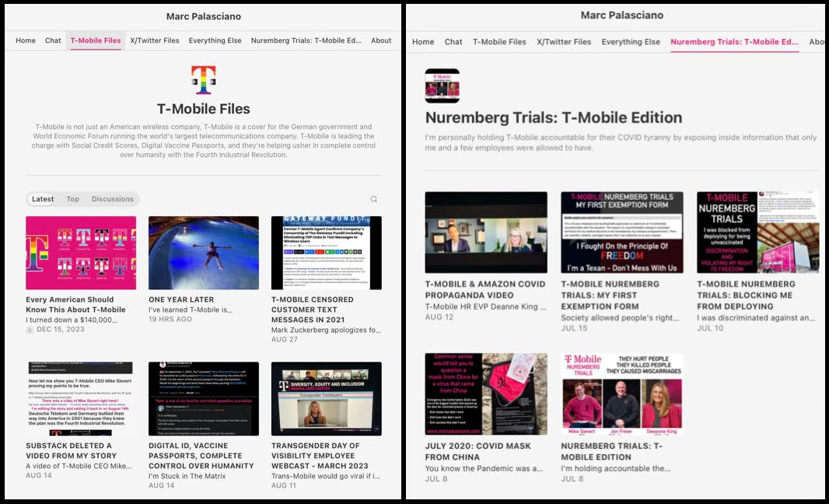Click the lock icon beside DEC 15, 2023

[30, 330]
